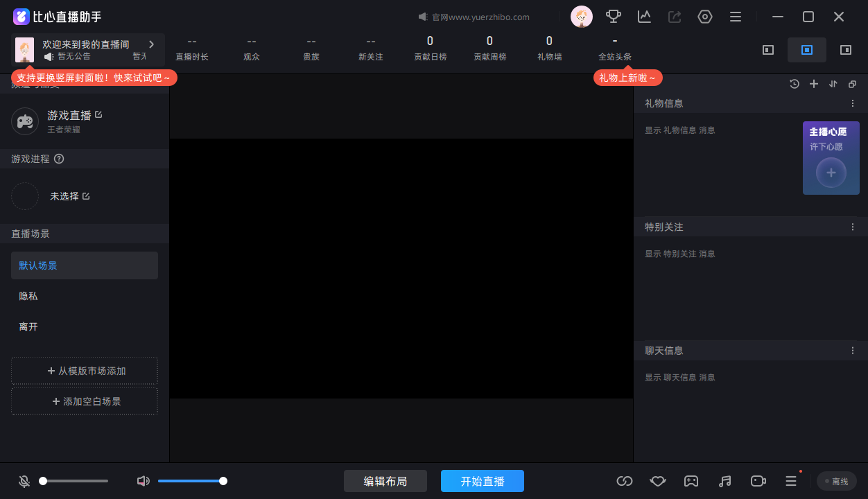This screenshot has height=499, width=868.
Task: Select 隐私 scene
Action: click(x=85, y=296)
